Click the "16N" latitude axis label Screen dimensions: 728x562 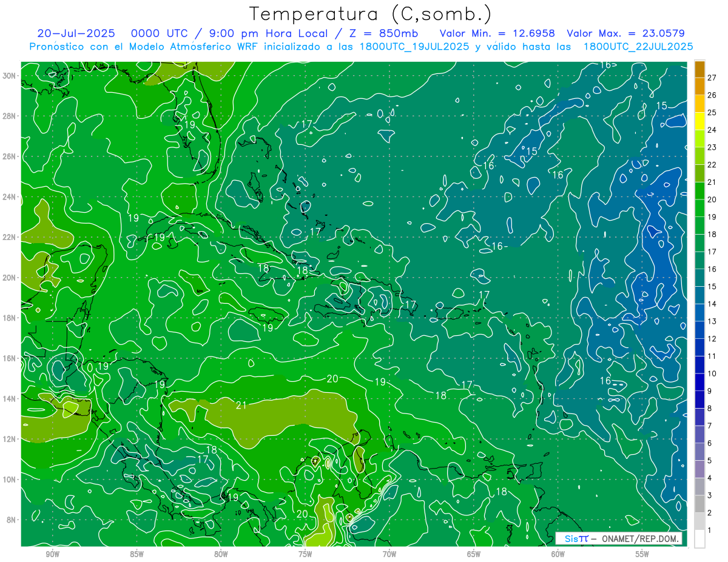tap(10, 358)
